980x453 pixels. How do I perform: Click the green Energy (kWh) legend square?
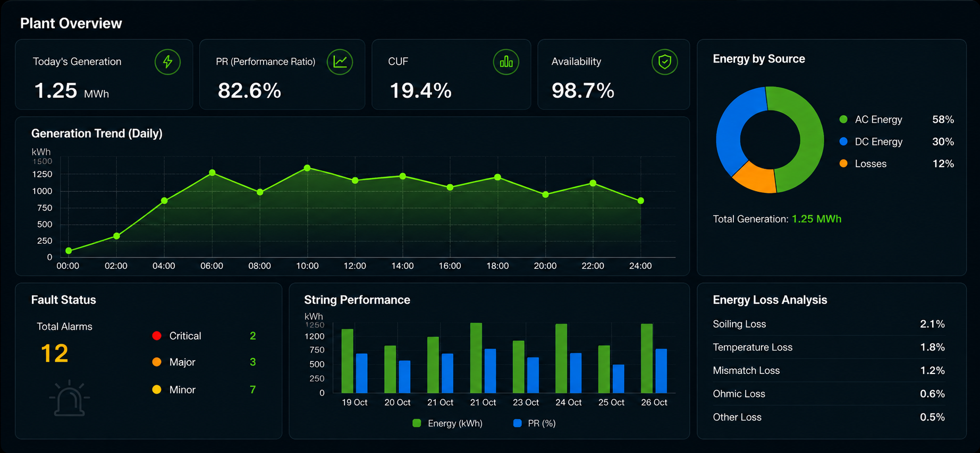[x=417, y=423]
